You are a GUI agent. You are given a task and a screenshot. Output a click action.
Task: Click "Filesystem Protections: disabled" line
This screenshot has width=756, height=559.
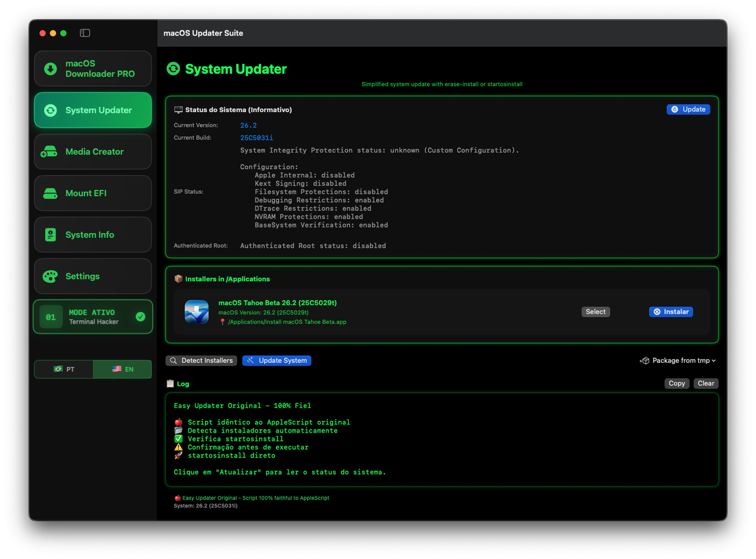click(x=321, y=192)
